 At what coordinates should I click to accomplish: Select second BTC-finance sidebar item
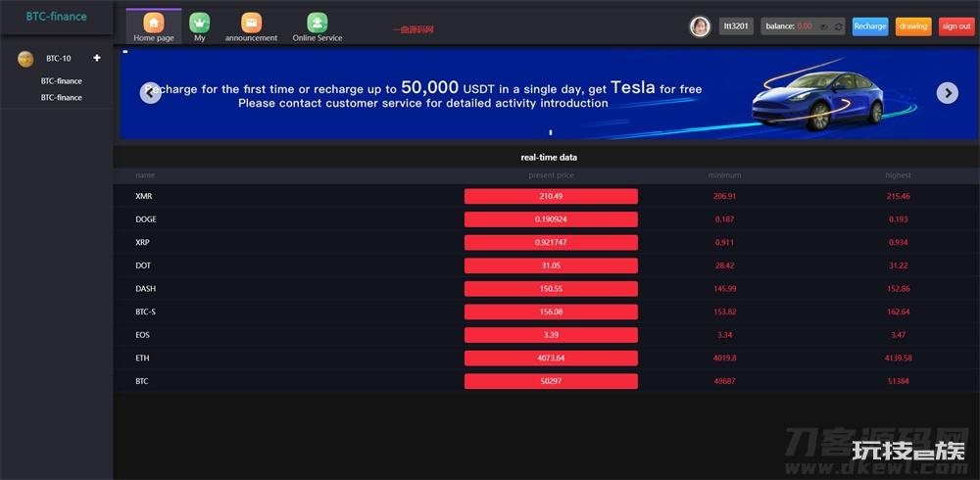[61, 98]
